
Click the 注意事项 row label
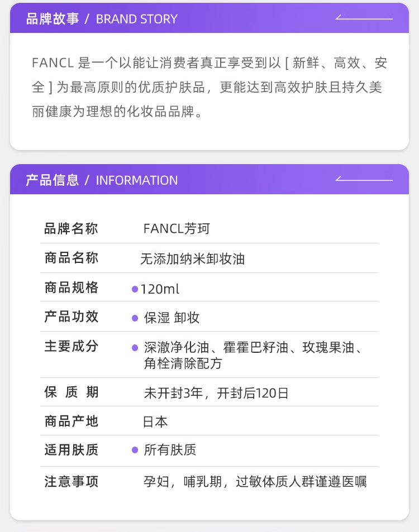(72, 482)
